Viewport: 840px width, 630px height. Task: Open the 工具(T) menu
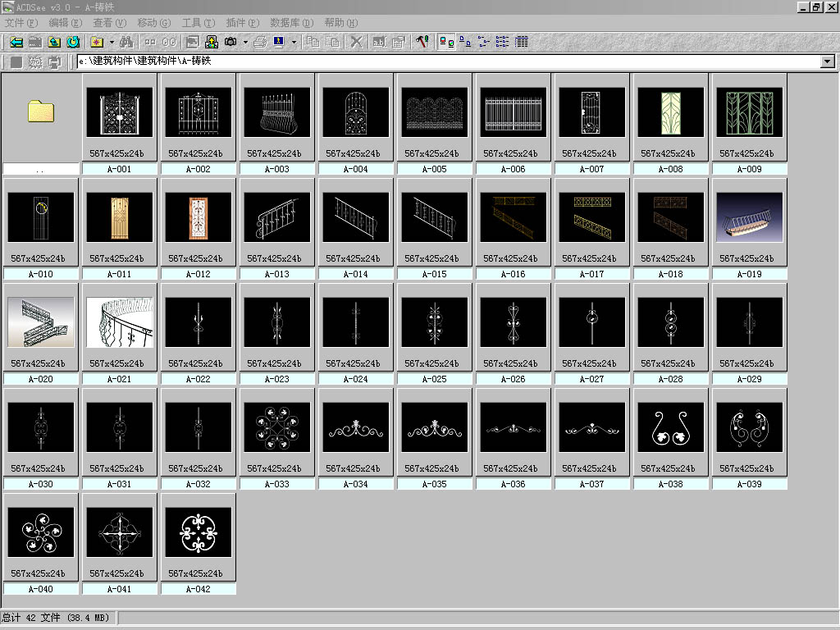(x=198, y=23)
